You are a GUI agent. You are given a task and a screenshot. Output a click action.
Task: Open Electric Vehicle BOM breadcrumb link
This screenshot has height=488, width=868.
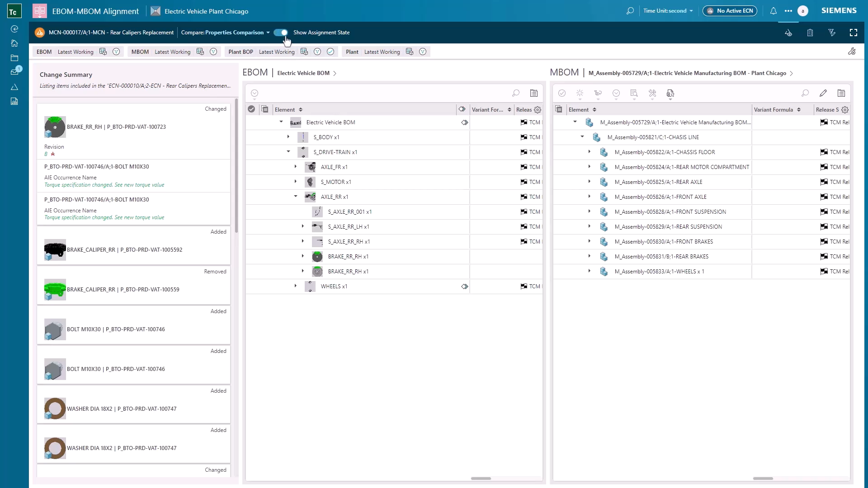[x=303, y=73]
